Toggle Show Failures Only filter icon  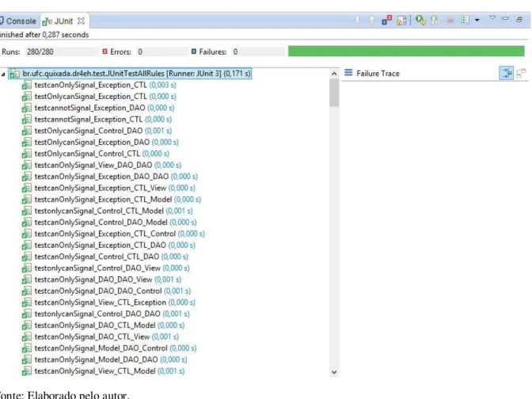pos(387,21)
